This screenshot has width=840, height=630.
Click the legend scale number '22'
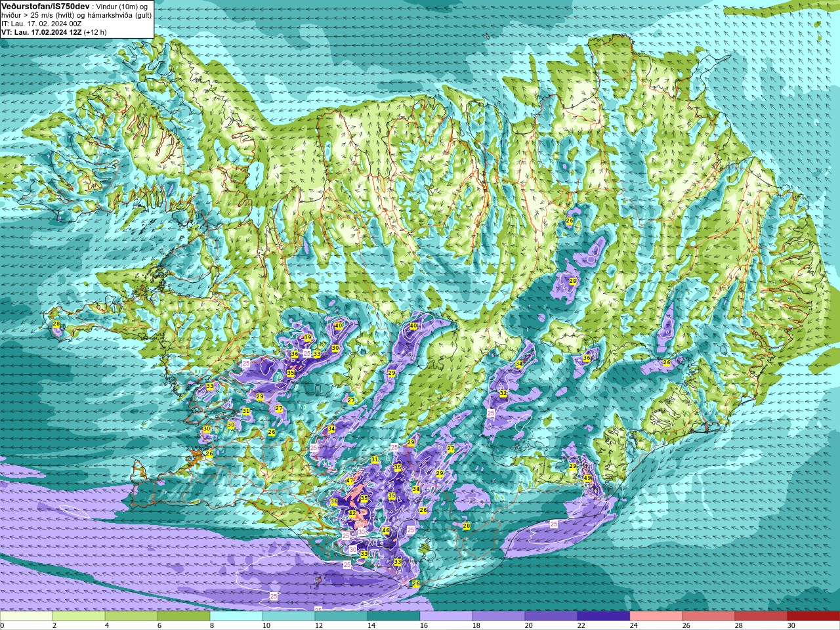581,625
